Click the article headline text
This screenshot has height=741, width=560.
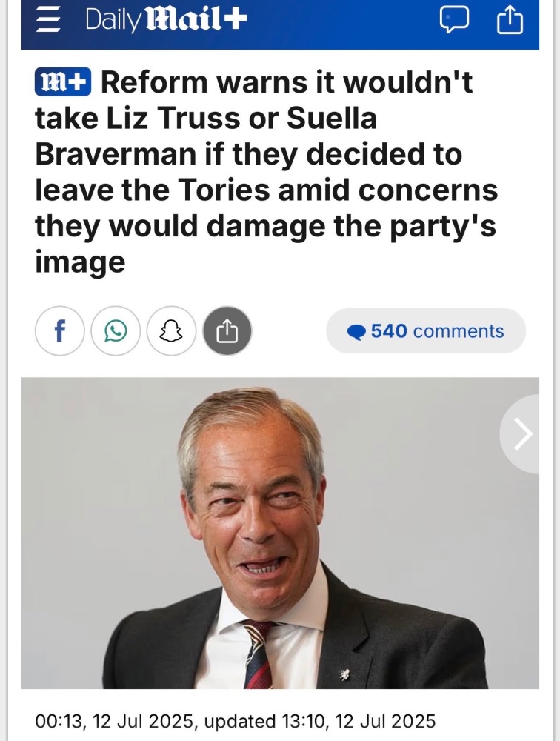[267, 172]
